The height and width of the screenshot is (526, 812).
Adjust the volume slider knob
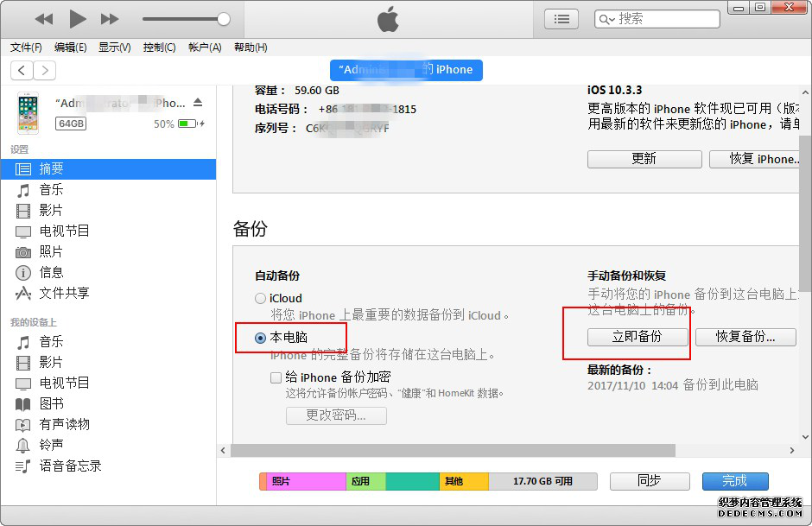223,19
